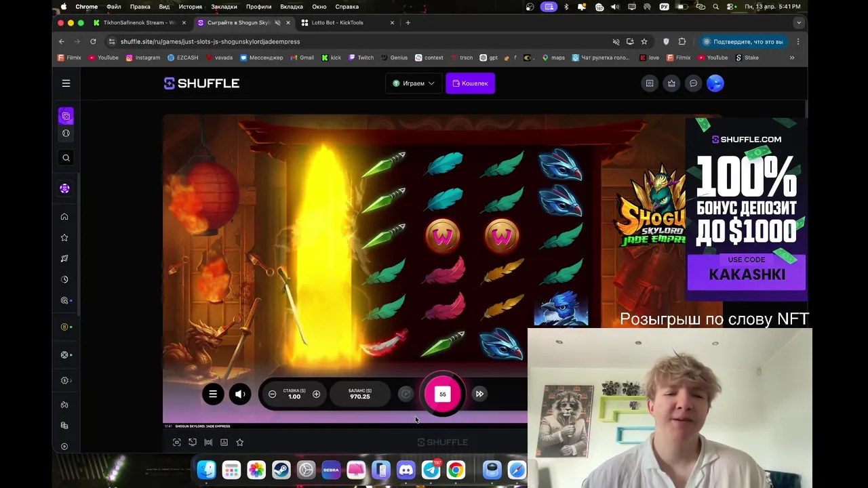
Task: Open the 'Файл' menu
Action: tap(113, 7)
